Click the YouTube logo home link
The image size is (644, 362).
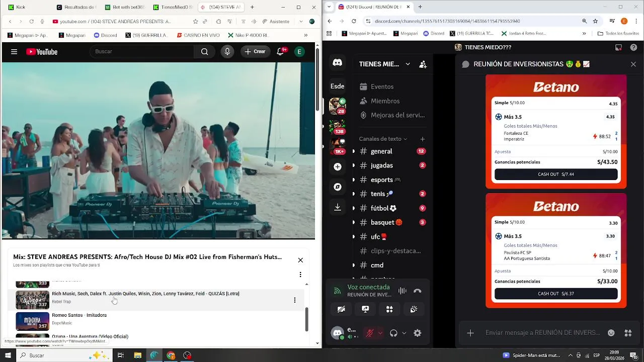[x=42, y=52]
